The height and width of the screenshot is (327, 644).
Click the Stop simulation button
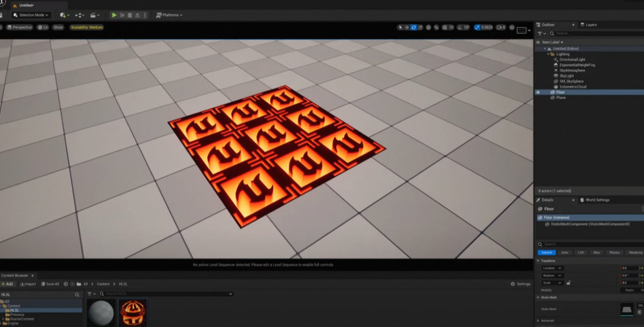click(x=130, y=15)
